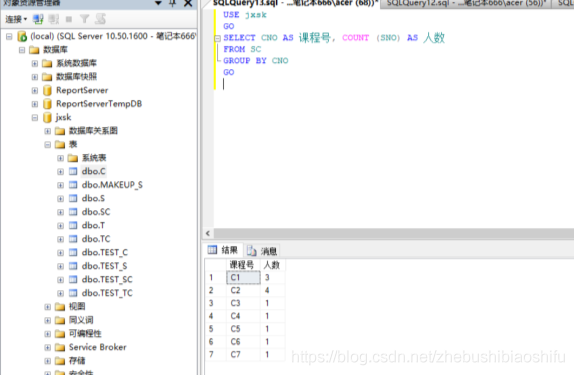Image resolution: width=574 pixels, height=375 pixels.
Task: Expand the 数据库快照 folder
Action: point(35,77)
